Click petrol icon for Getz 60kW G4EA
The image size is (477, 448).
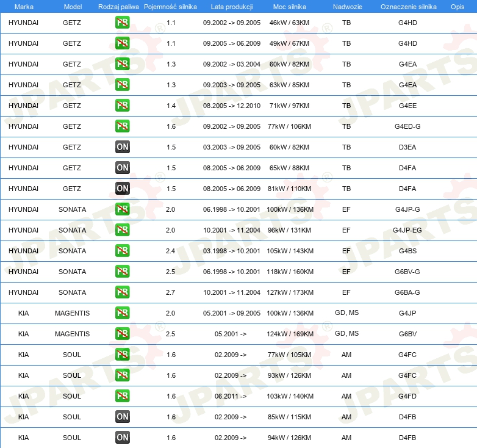tap(122, 64)
